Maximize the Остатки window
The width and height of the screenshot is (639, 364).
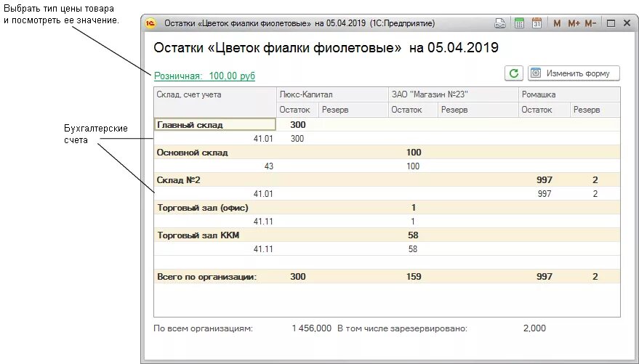pyautogui.click(x=611, y=24)
